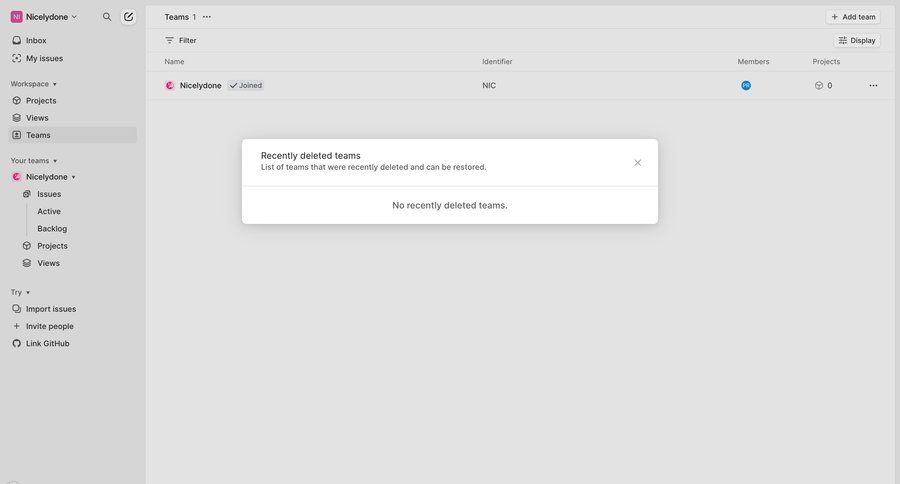Screen dimensions: 900x484
Task: Open the Display options button
Action: [x=857, y=41]
